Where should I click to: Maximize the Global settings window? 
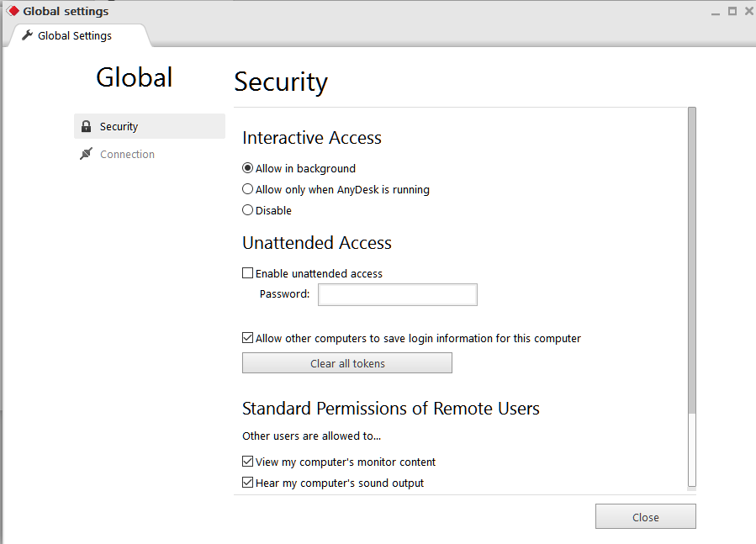click(732, 11)
